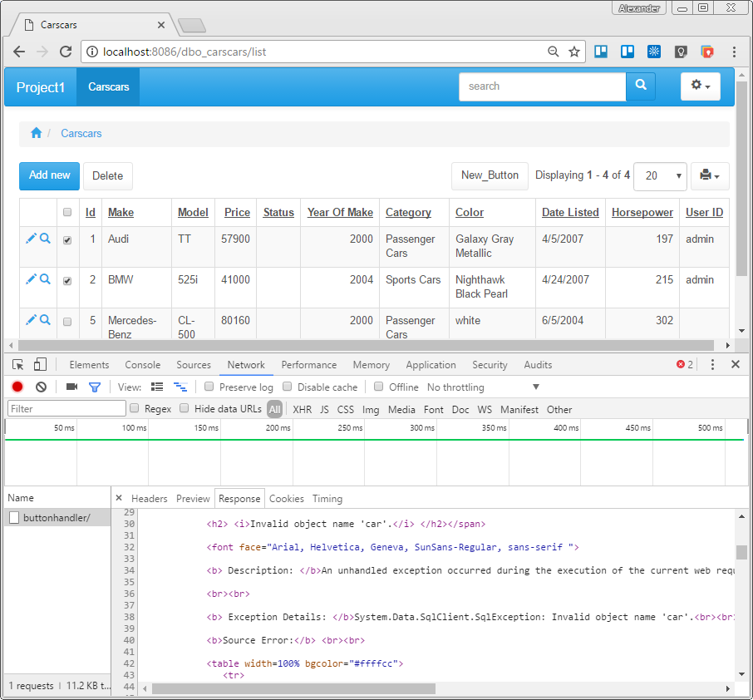
Task: Enable the Preserve log checkbox
Action: pos(209,387)
